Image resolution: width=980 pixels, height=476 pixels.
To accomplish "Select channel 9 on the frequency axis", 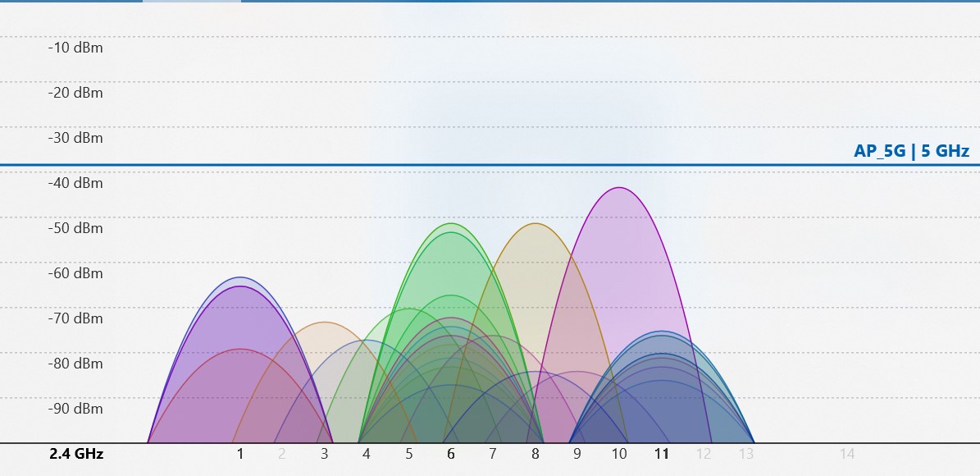I will pyautogui.click(x=577, y=454).
